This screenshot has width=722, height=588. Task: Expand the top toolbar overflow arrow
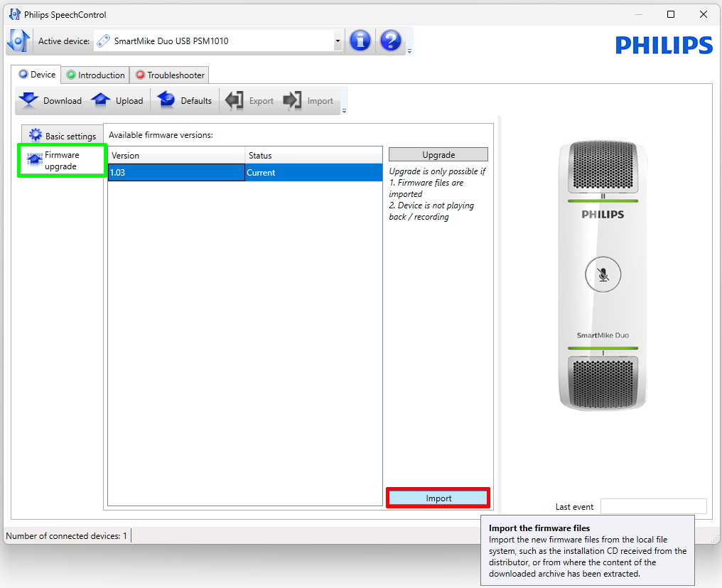click(x=409, y=51)
